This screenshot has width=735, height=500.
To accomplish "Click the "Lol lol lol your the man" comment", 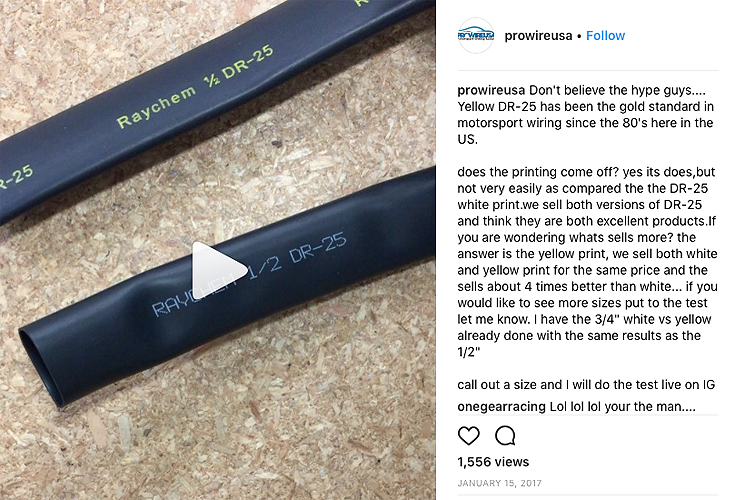I will [622, 406].
